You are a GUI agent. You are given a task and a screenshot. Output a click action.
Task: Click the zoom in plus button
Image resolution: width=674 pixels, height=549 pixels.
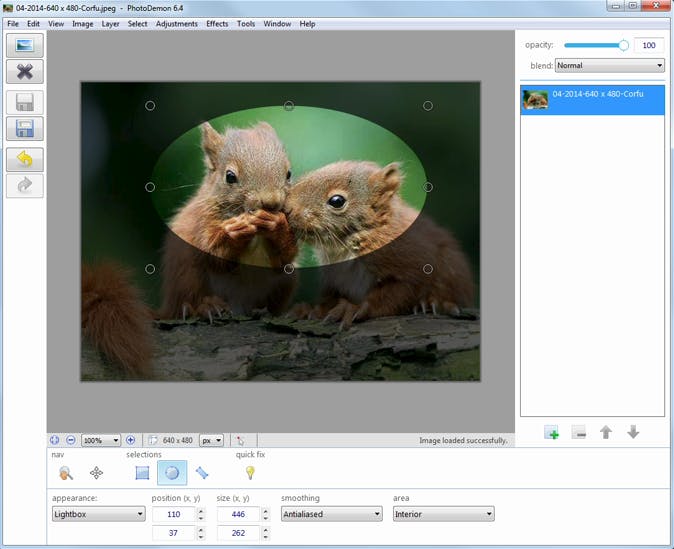tap(130, 440)
